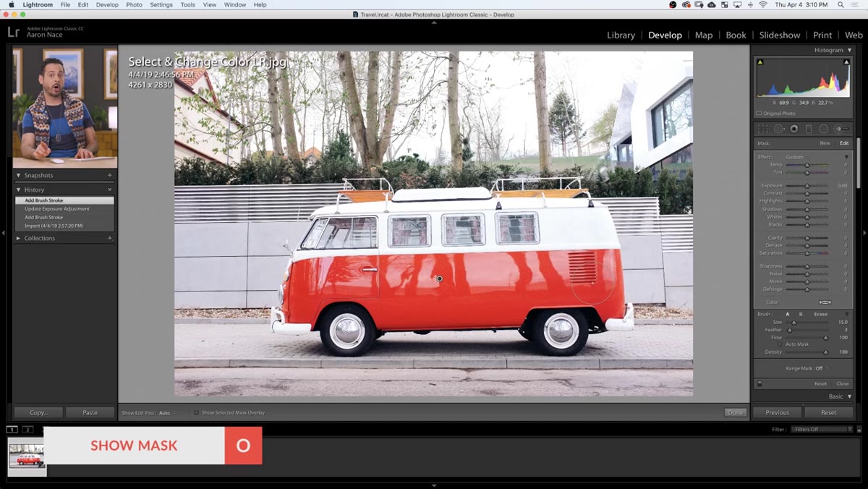Image resolution: width=868 pixels, height=489 pixels.
Task: Expand the Collections panel
Action: 18,238
